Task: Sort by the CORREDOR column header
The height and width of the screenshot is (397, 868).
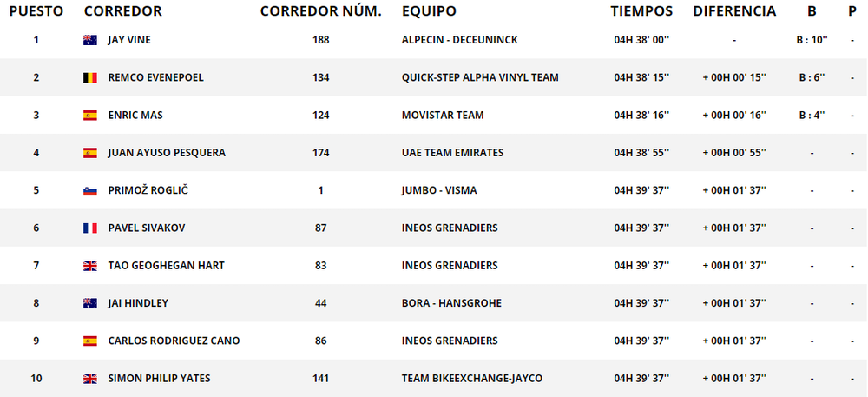Action: [123, 11]
